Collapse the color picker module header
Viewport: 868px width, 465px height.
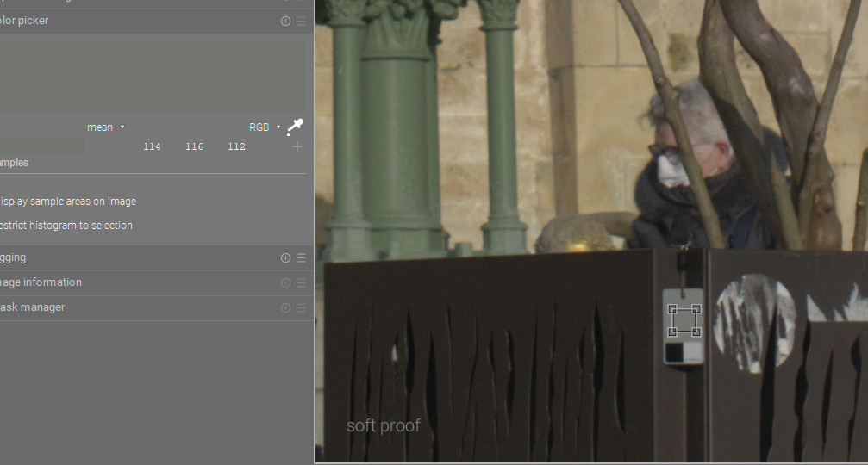(86, 21)
